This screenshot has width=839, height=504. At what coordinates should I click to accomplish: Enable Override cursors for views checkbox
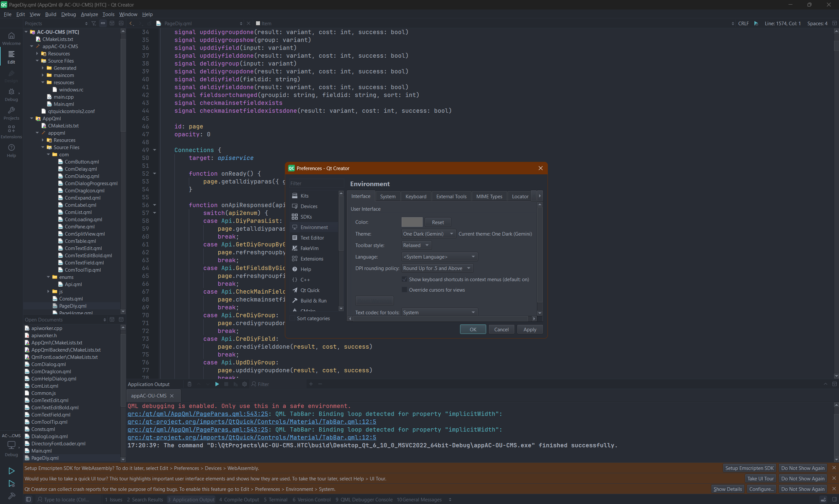click(x=404, y=290)
